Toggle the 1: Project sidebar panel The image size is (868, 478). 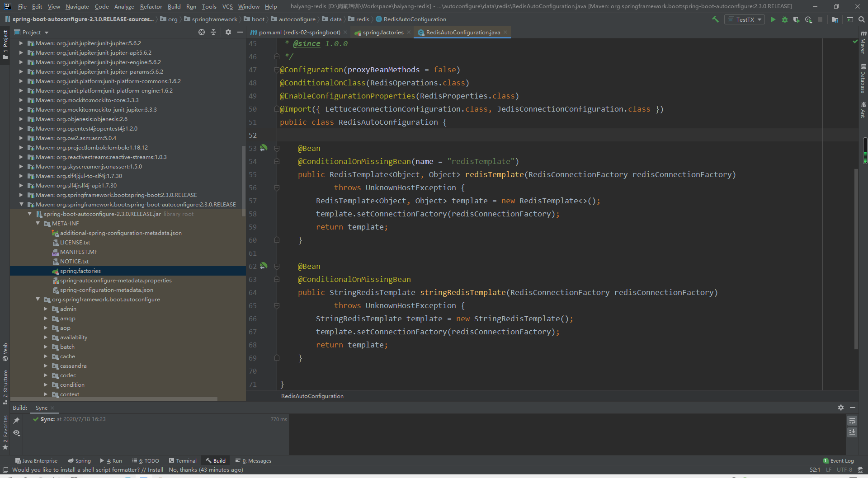click(x=5, y=45)
